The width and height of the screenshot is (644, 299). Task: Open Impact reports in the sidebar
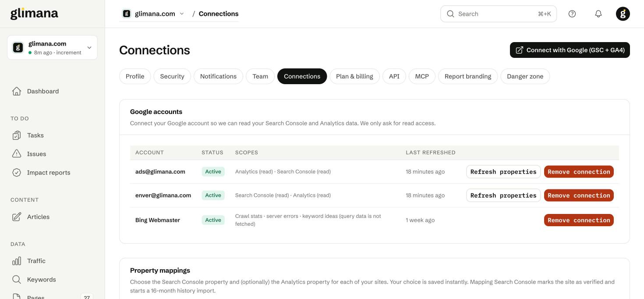click(49, 173)
